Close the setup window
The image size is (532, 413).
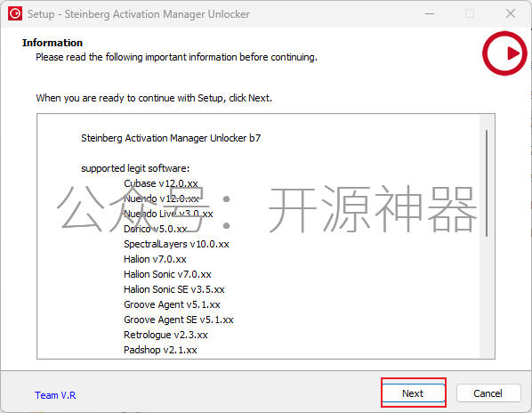511,13
